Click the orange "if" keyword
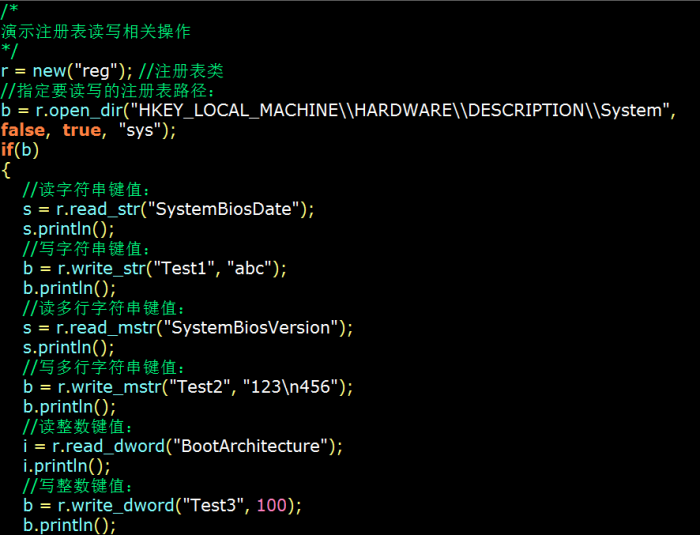Viewport: 700px width, 535px height. pyautogui.click(x=7, y=150)
